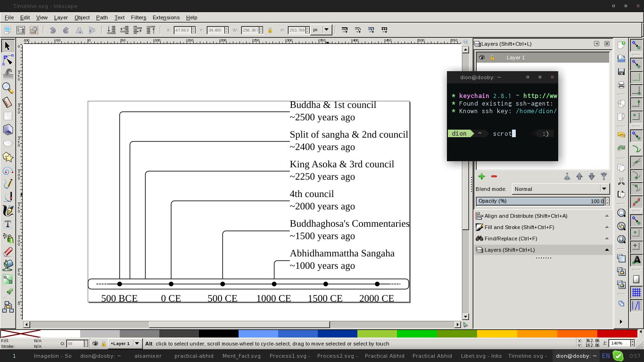
Task: Select the Color dropper tool
Action: coord(8,293)
